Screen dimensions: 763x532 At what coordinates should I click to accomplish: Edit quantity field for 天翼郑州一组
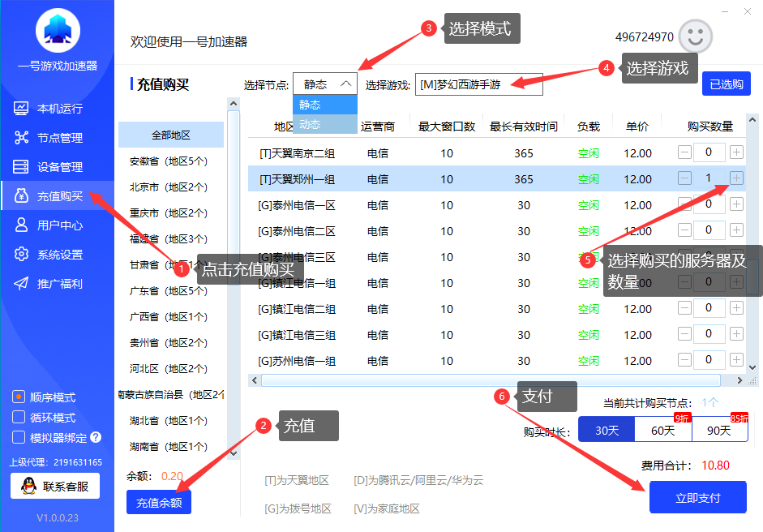[709, 178]
